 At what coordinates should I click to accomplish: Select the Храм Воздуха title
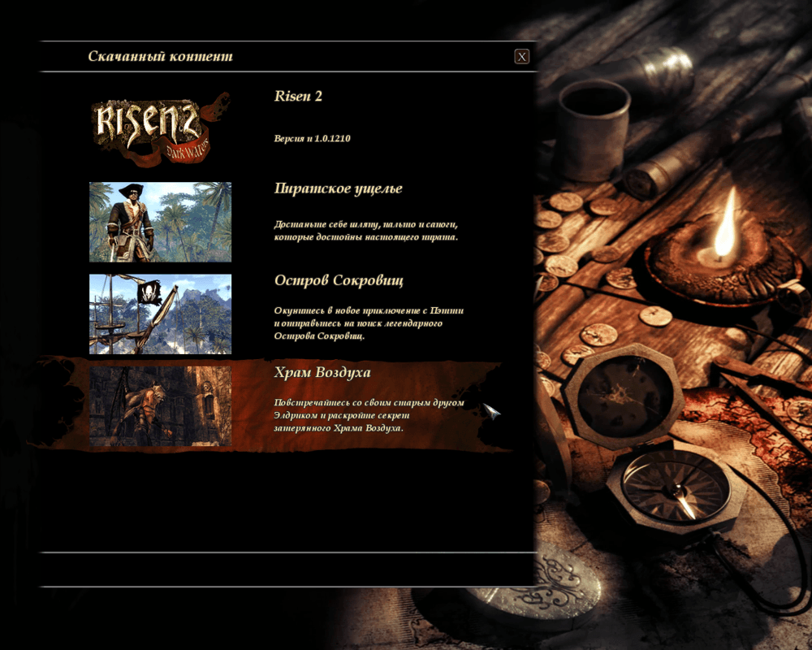click(322, 373)
